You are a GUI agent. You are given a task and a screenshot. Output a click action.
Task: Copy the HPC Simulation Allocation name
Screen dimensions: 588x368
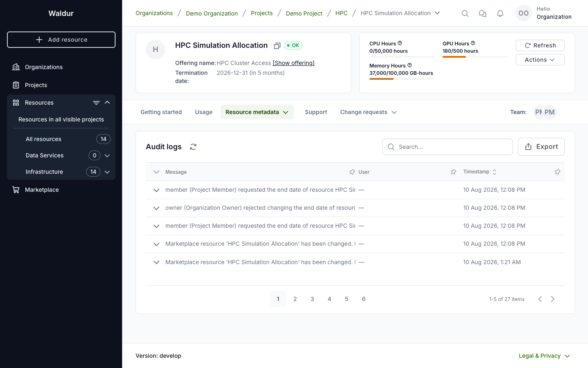click(277, 46)
